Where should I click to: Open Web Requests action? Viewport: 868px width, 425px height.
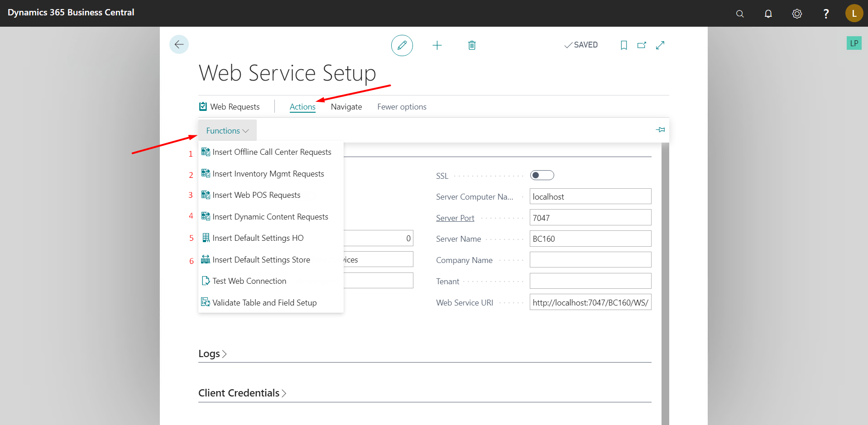230,107
